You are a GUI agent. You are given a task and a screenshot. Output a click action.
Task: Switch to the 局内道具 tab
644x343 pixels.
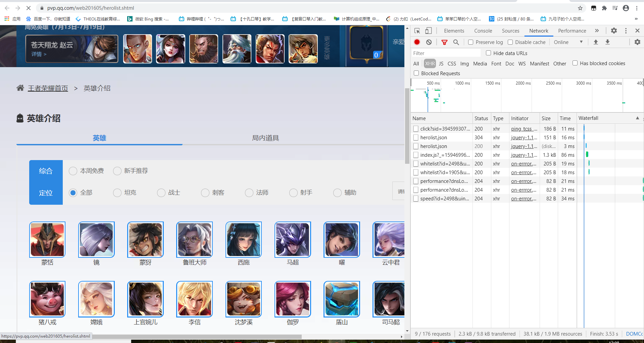pos(265,138)
